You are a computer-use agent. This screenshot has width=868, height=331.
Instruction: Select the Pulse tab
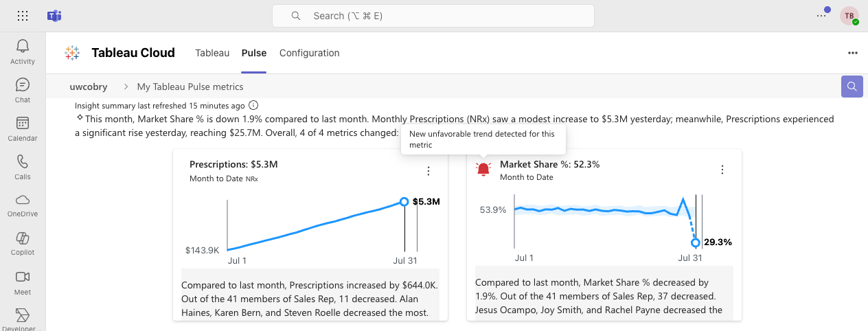[x=254, y=53]
